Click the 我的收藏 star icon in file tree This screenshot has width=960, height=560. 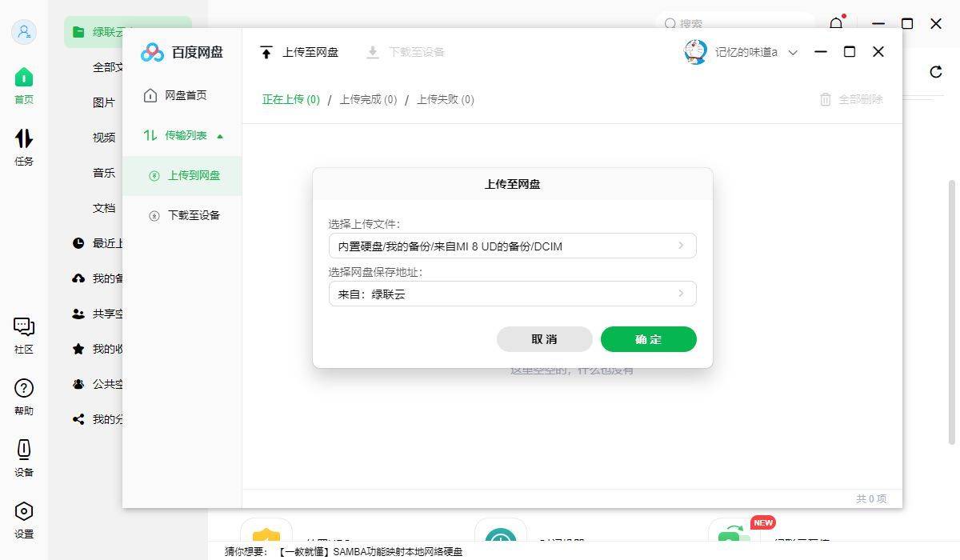click(x=78, y=349)
